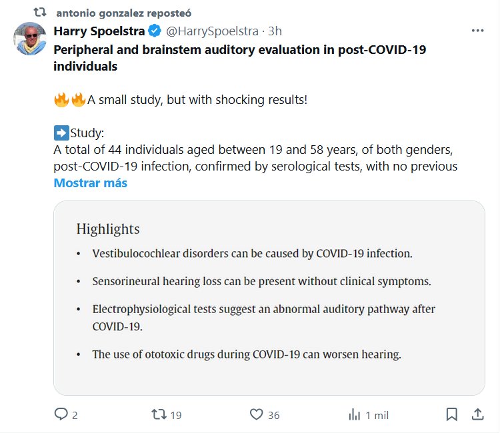The width and height of the screenshot is (504, 433).
Task: Share the post via the upload arrow icon
Action: [477, 414]
